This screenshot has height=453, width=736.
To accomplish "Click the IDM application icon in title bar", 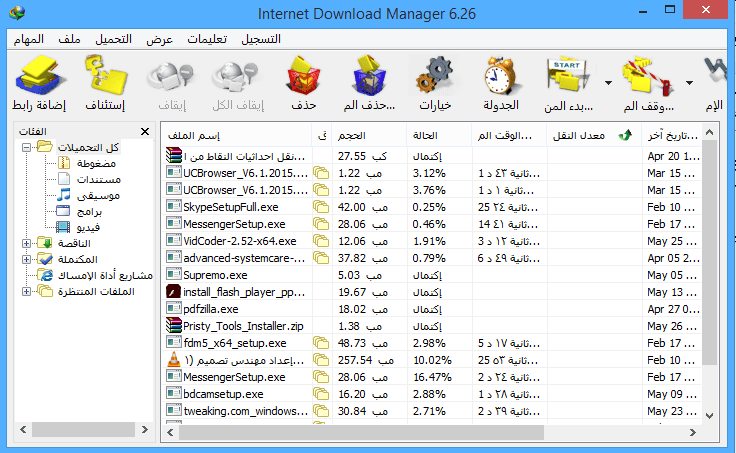I will [x=17, y=13].
